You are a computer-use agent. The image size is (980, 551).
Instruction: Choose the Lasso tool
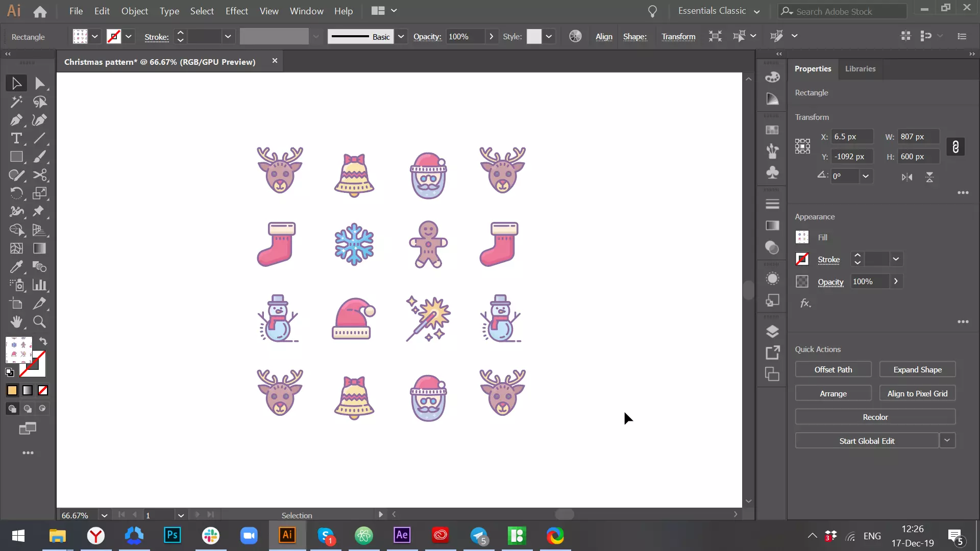coord(39,102)
